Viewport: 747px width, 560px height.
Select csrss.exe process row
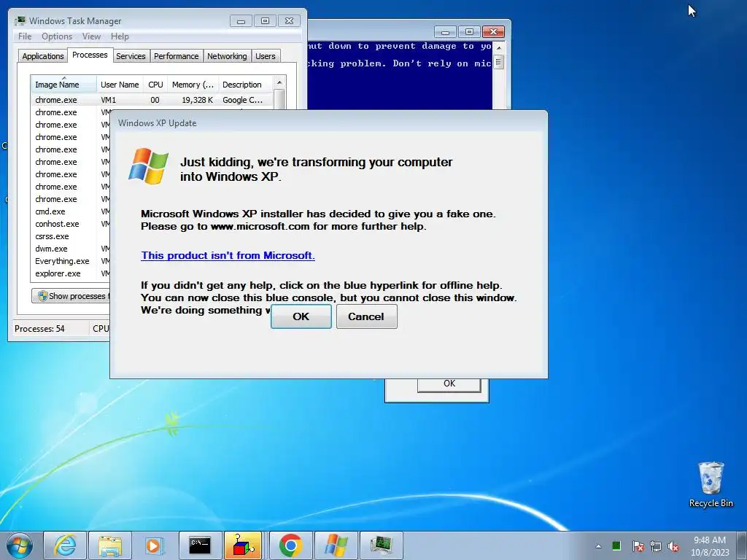[x=71, y=236]
